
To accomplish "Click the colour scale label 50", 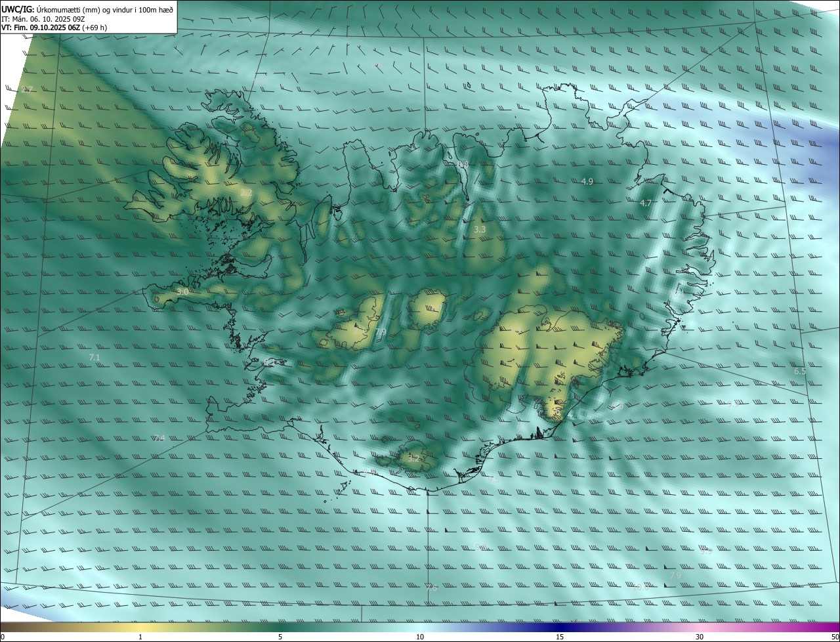I will [835, 637].
